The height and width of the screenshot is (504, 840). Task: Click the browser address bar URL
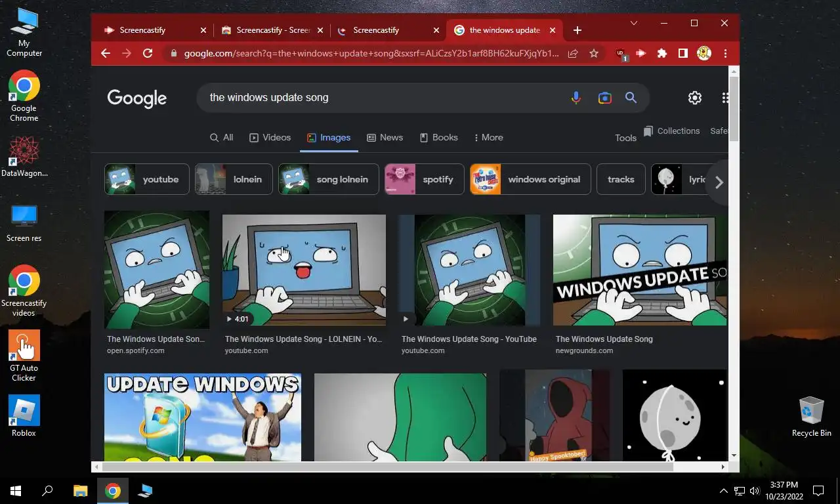tap(371, 53)
